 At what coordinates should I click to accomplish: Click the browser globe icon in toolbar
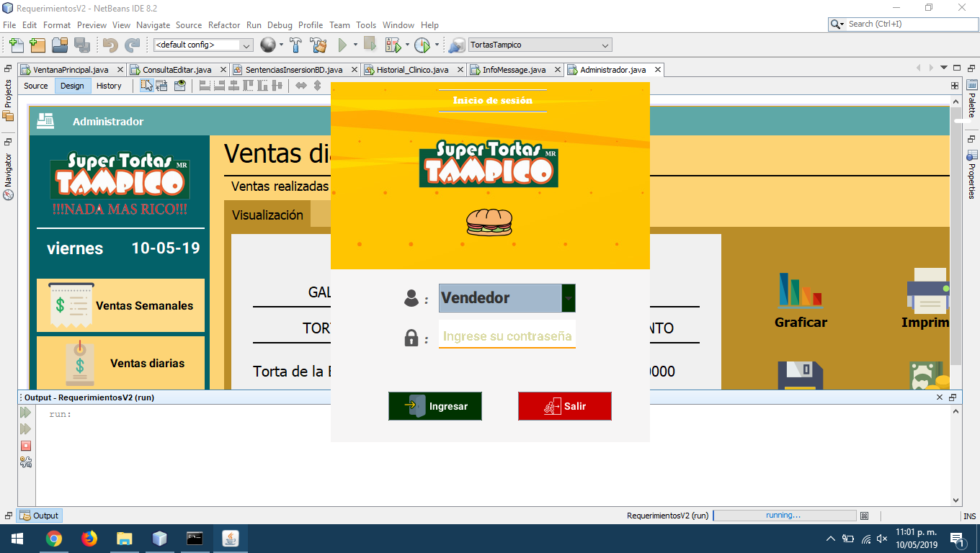pyautogui.click(x=268, y=45)
